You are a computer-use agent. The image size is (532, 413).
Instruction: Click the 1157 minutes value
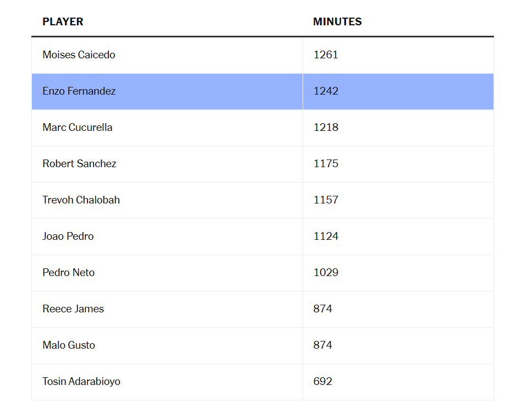click(326, 200)
